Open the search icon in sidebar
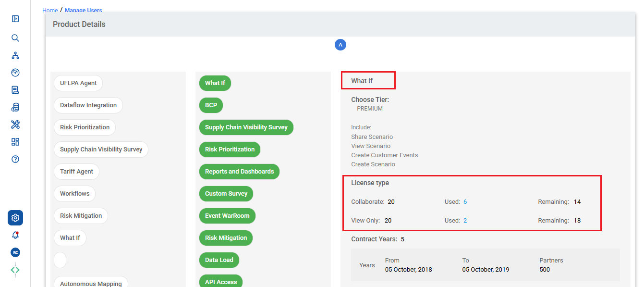The image size is (644, 287). coord(15,38)
